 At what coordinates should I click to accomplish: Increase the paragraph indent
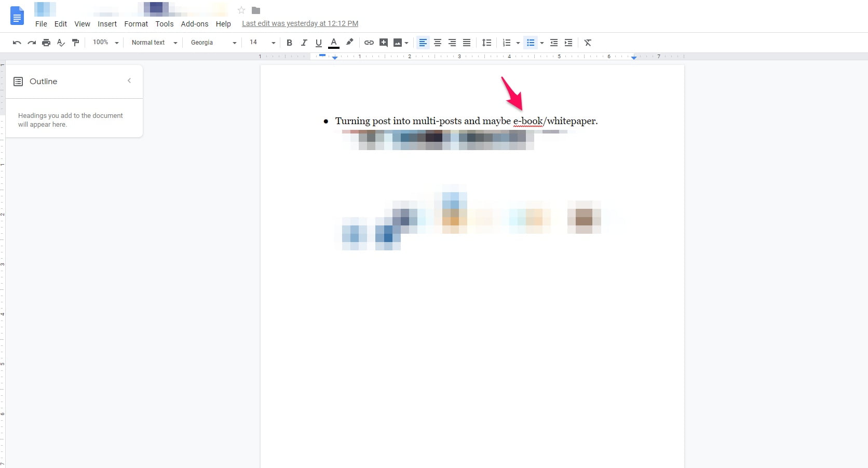coord(568,43)
